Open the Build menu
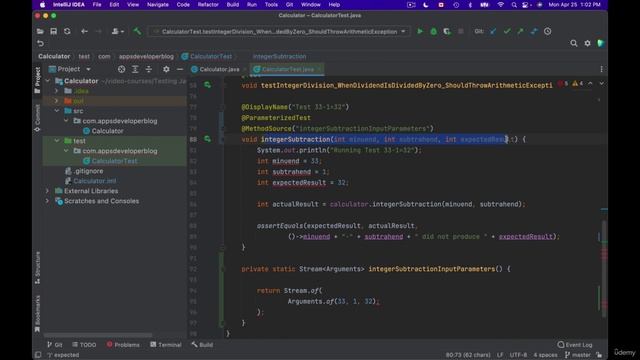This screenshot has height=360, width=640. [233, 5]
